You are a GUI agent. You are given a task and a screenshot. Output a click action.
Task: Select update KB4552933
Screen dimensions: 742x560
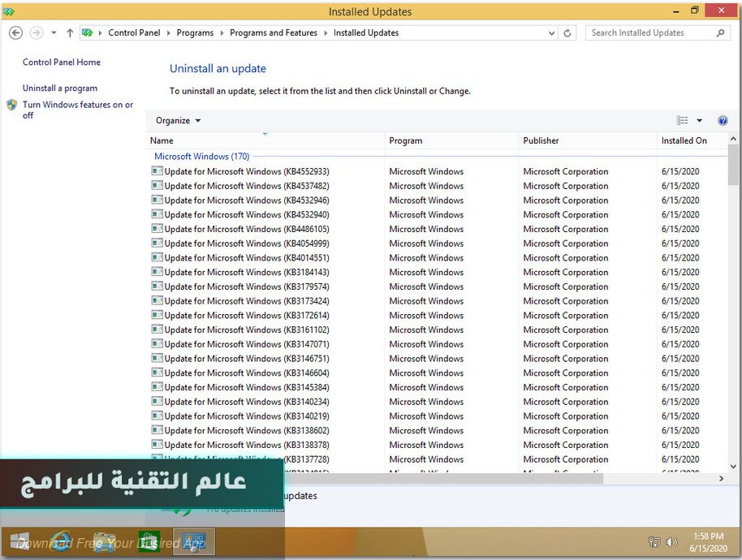click(247, 171)
